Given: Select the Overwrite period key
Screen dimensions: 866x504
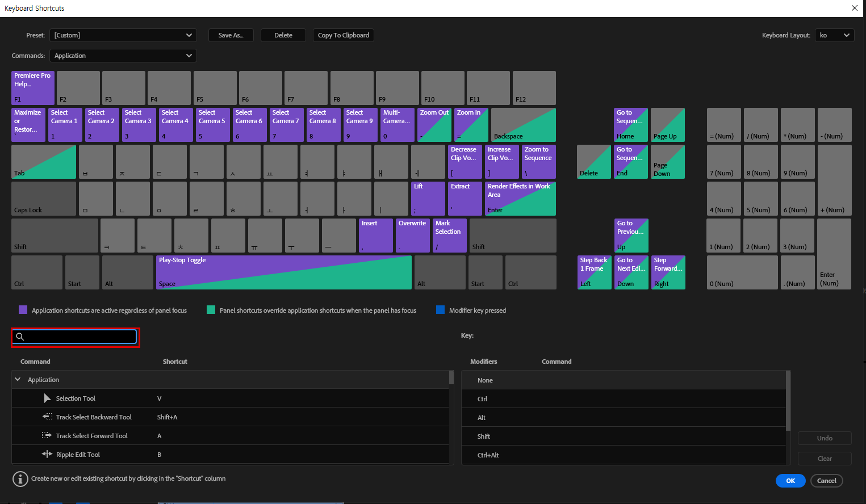Looking at the screenshot, I should [x=413, y=236].
